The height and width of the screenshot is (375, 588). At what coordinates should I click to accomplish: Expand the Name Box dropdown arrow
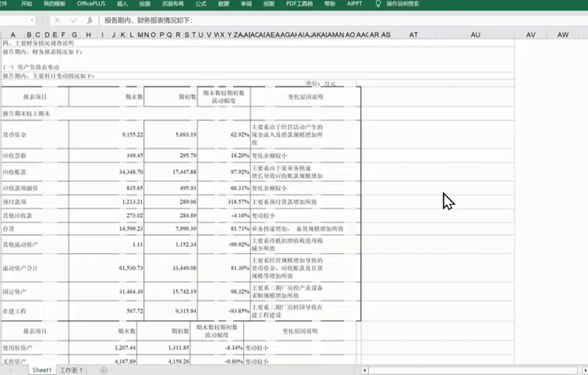click(32, 20)
